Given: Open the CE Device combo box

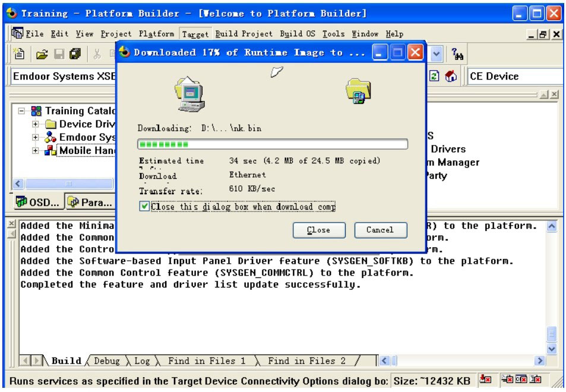Looking at the screenshot, I should (x=514, y=76).
